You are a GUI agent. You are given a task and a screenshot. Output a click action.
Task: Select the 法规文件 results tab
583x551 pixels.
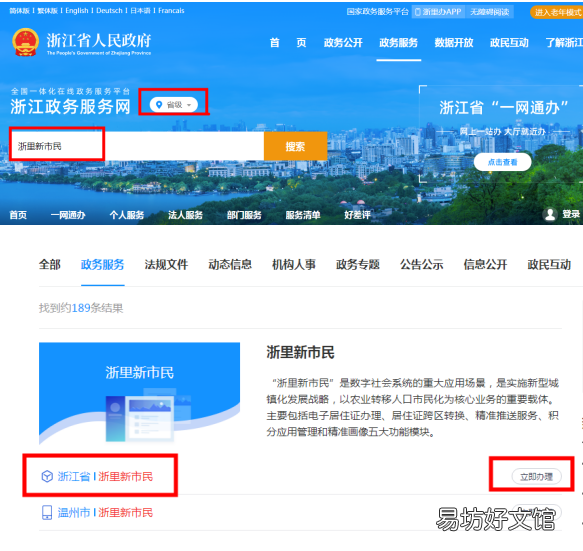pos(166,265)
